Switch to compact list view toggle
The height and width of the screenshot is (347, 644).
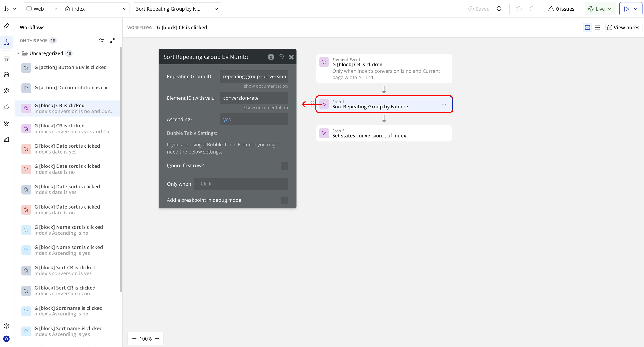[597, 28]
